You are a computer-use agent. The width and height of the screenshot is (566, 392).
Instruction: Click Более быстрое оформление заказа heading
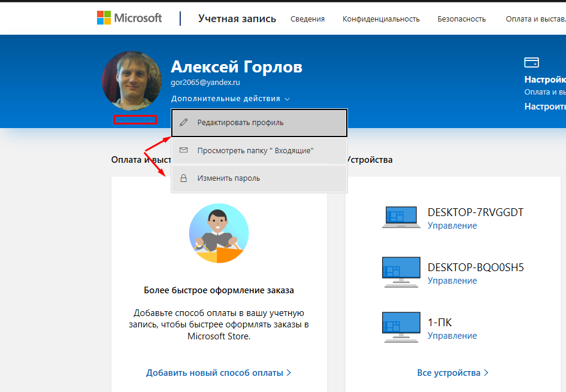click(219, 290)
